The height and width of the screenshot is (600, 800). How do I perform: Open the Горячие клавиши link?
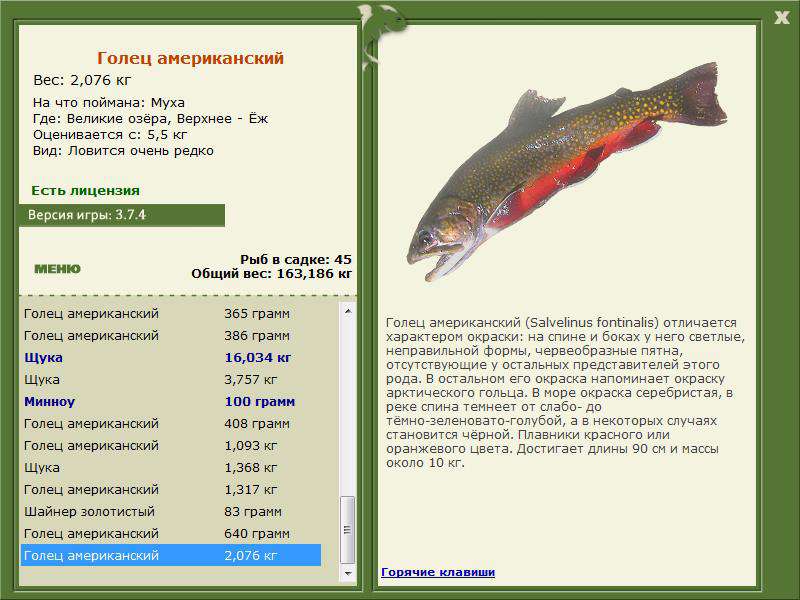point(438,572)
